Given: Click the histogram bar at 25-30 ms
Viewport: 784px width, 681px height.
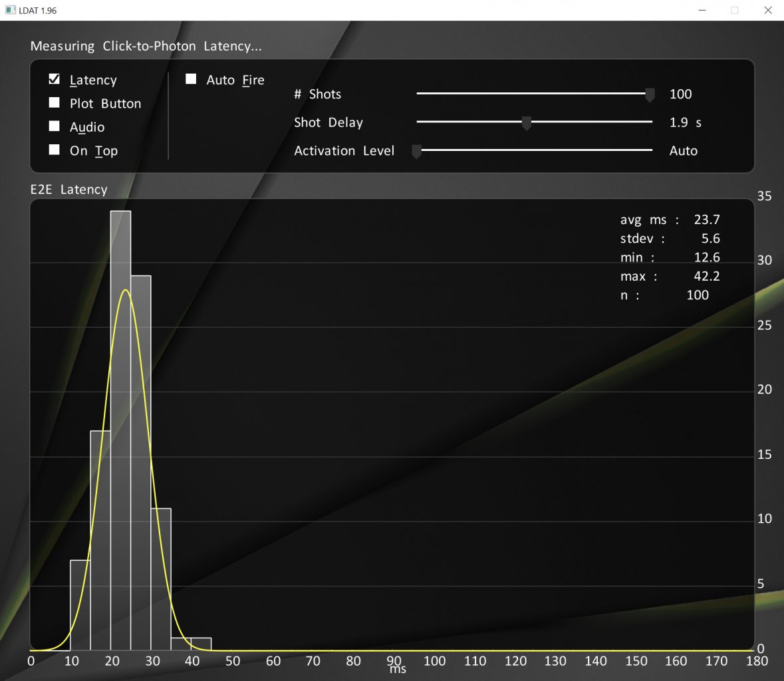Looking at the screenshot, I should coord(141,463).
